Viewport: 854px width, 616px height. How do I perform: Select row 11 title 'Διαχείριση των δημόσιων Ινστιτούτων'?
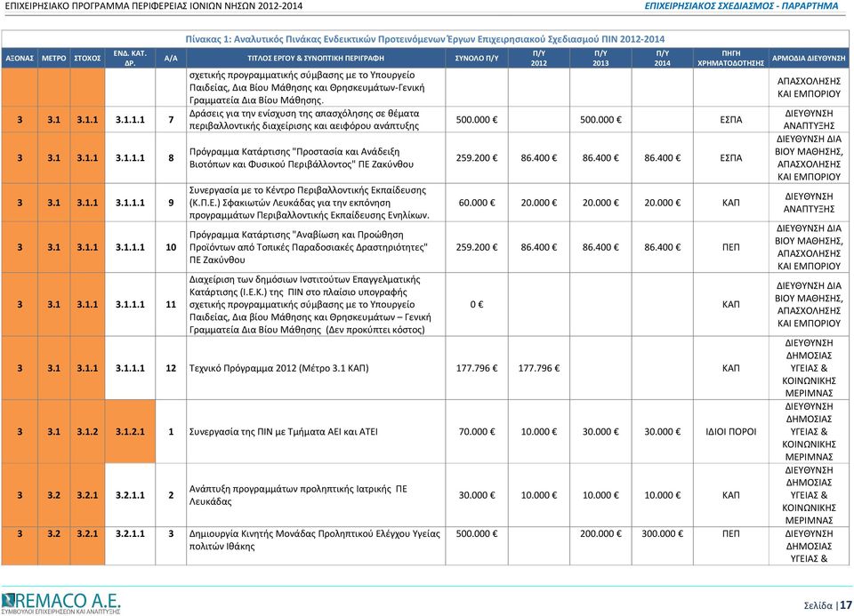pyautogui.click(x=310, y=304)
